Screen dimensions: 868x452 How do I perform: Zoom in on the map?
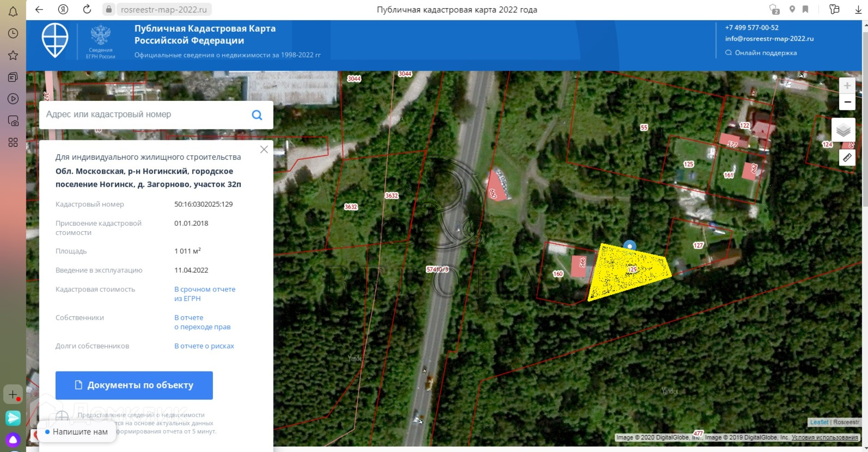click(x=847, y=86)
